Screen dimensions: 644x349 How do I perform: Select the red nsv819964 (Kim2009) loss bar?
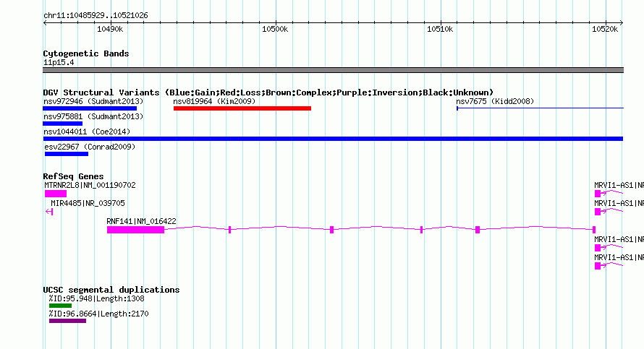click(x=242, y=108)
